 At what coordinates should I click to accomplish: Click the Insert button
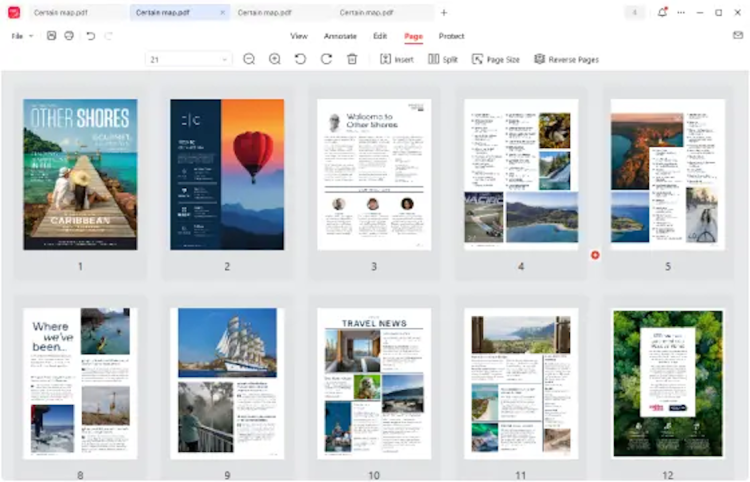(x=397, y=59)
